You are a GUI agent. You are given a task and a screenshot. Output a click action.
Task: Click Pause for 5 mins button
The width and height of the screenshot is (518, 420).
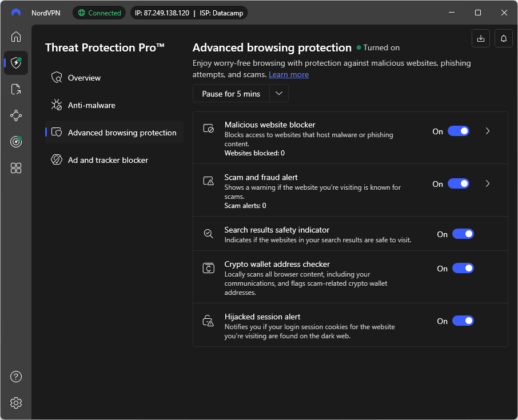pyautogui.click(x=231, y=94)
